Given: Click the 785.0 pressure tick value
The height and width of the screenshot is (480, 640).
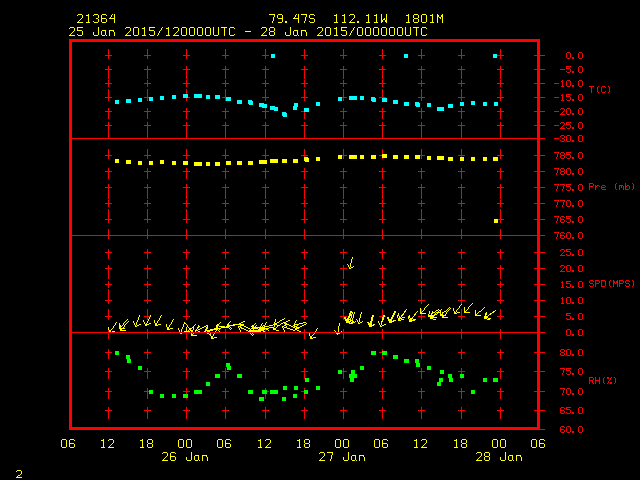Looking at the screenshot, I should tap(569, 156).
